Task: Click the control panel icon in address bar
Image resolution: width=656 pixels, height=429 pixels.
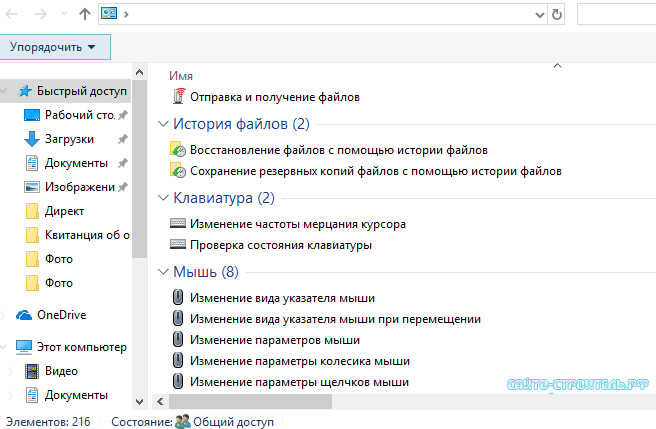Action: click(x=109, y=14)
